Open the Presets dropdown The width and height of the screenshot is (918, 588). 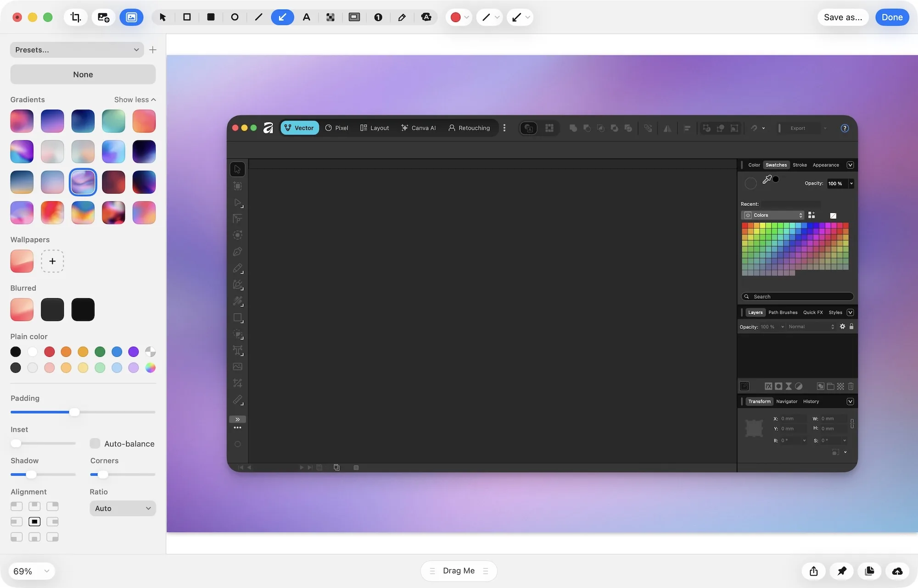click(77, 50)
